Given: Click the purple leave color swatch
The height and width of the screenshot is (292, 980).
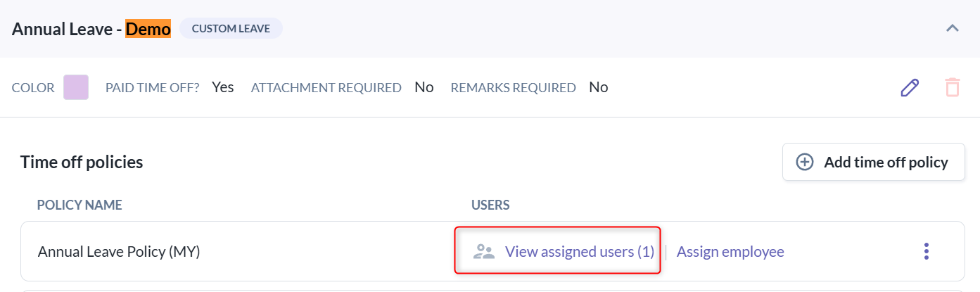Looking at the screenshot, I should (76, 87).
